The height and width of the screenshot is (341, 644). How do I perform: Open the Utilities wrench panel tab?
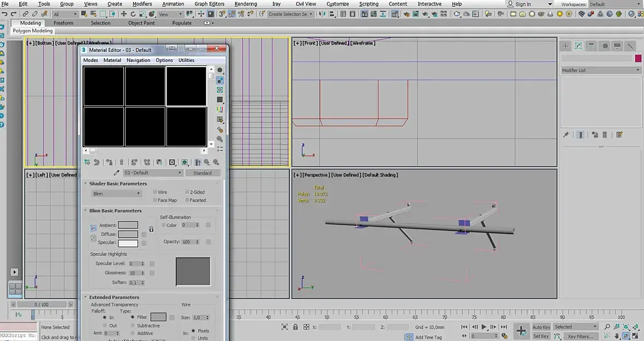point(630,46)
